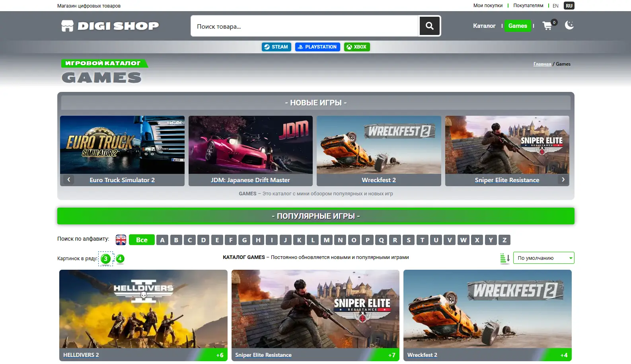The image size is (631, 364).
Task: Open the Xbox category button
Action: [x=357, y=47]
